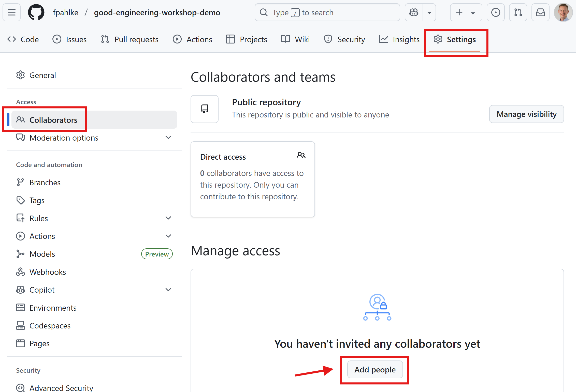Click the GitHub logo icon

tap(36, 12)
